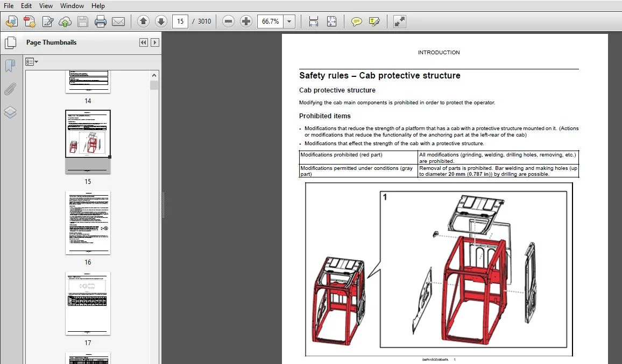Open the Attachments paperclip panel
The height and width of the screenshot is (364, 622).
pyautogui.click(x=10, y=89)
